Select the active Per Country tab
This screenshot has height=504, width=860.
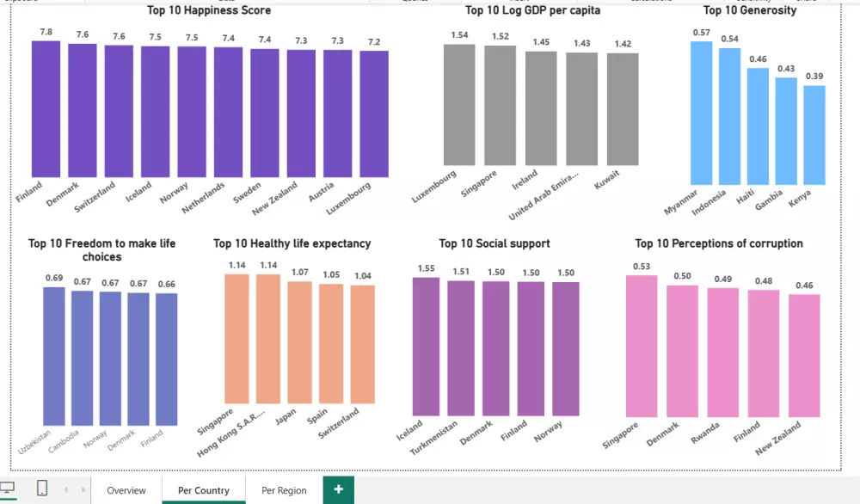(203, 489)
